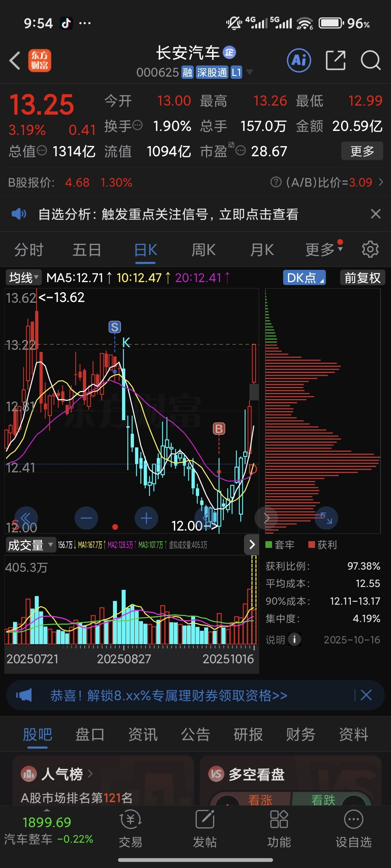
Task: Tap the (A/B)比价 question mark icon
Action: 276,182
